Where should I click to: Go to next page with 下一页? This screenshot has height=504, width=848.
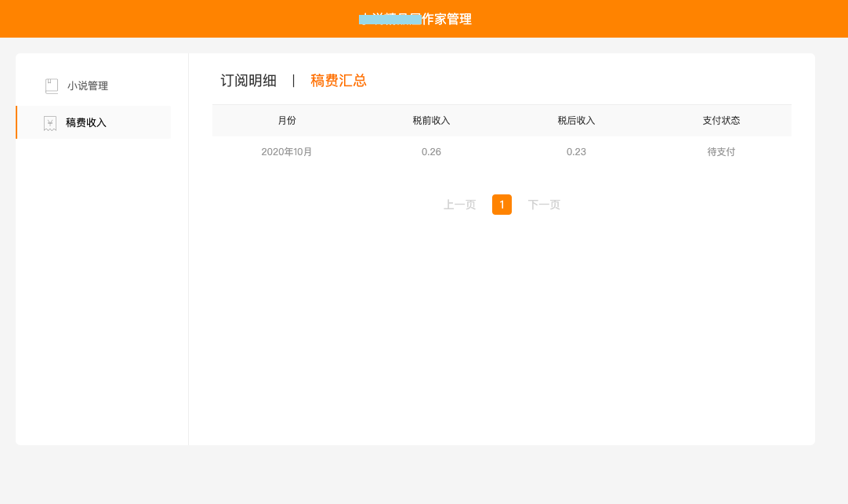pyautogui.click(x=544, y=205)
